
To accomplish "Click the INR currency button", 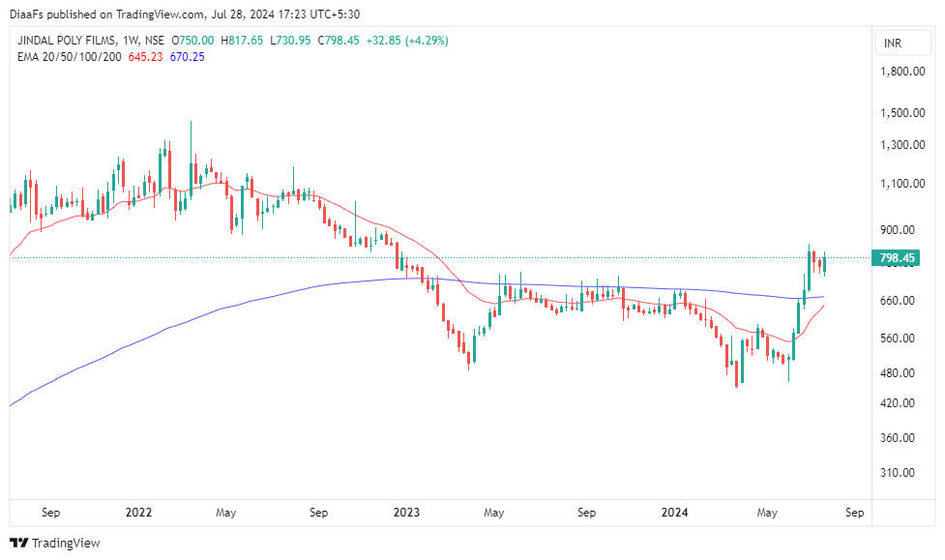I will tap(902, 44).
